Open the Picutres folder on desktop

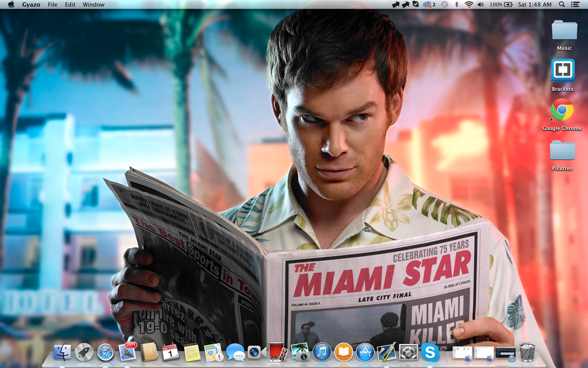click(562, 155)
